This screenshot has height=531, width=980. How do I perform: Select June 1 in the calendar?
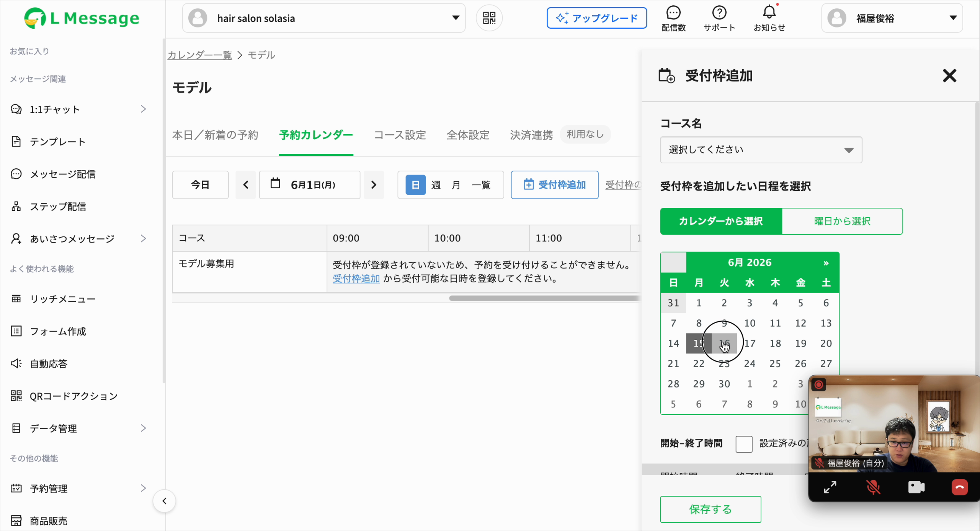699,303
